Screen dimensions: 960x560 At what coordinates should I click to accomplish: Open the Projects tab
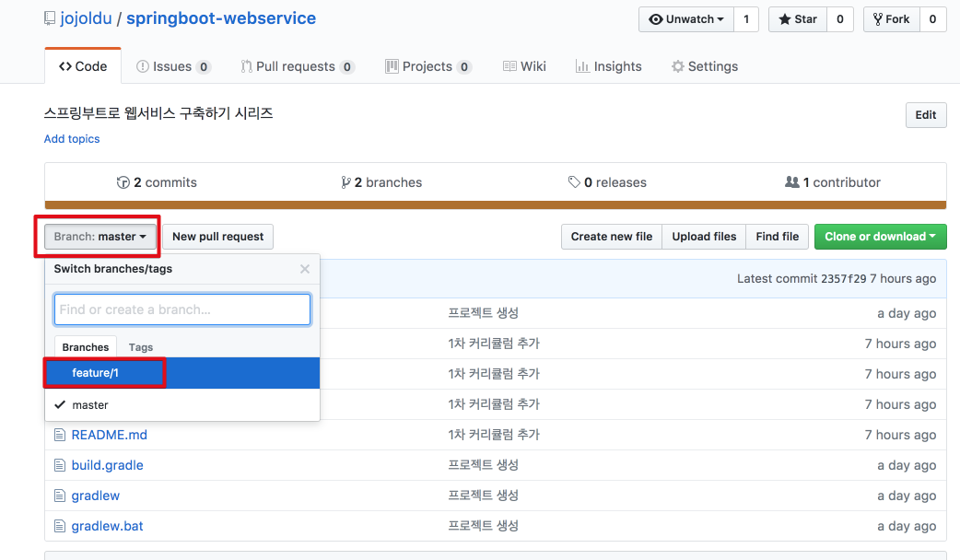(x=428, y=66)
